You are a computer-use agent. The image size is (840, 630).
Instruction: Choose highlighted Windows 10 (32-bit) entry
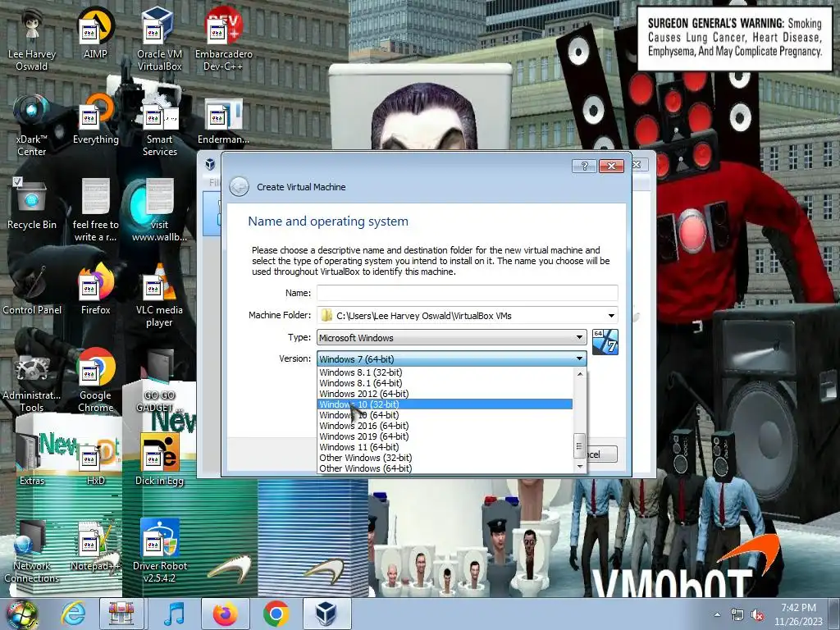445,404
